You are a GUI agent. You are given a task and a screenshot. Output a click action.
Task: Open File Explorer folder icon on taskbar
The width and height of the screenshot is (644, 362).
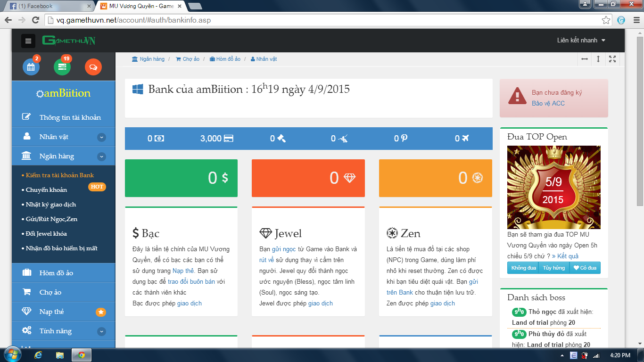pyautogui.click(x=60, y=355)
